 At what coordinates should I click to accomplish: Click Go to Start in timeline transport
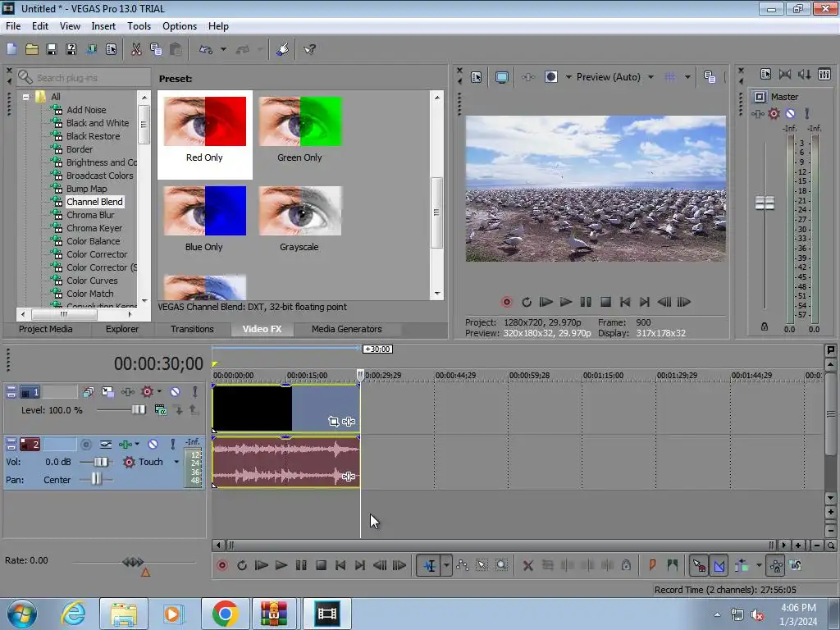click(340, 565)
